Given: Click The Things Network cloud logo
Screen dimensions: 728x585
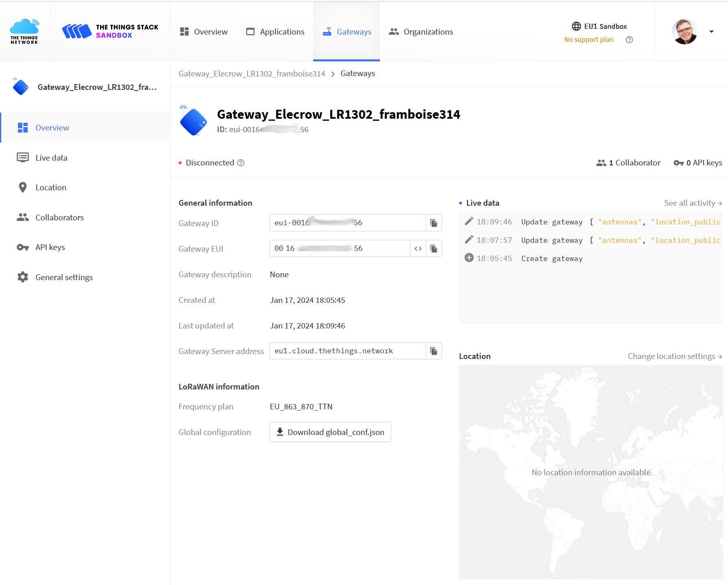Looking at the screenshot, I should pos(24,31).
